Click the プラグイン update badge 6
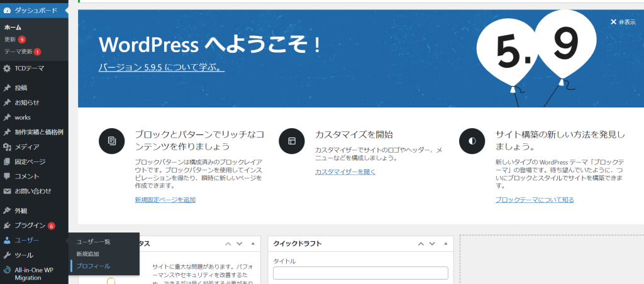Viewport: 644px width, 284px height. tap(52, 226)
